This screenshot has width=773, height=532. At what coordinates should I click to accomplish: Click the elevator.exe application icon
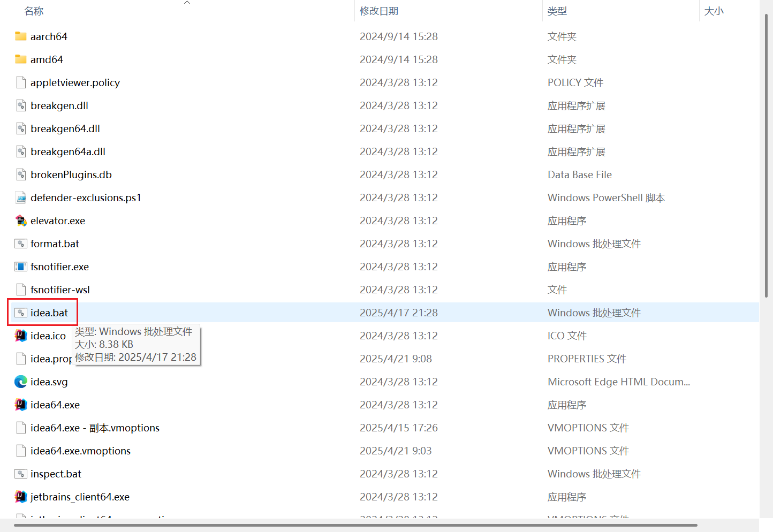(x=21, y=221)
